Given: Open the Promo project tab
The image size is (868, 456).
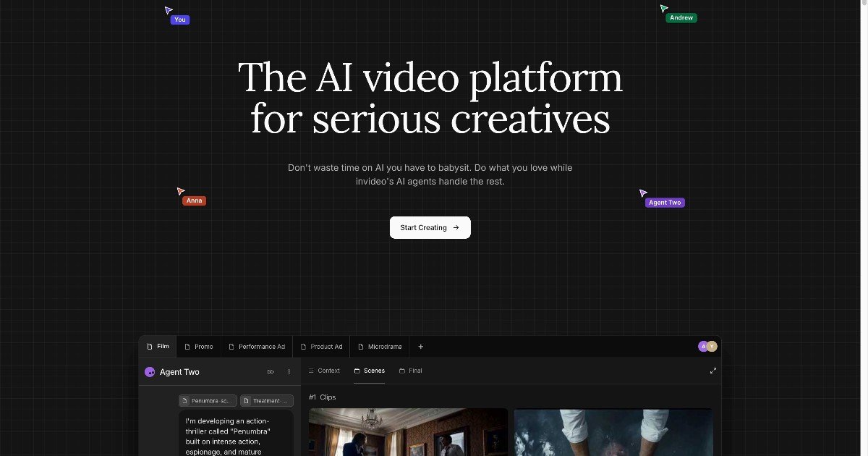Looking at the screenshot, I should tap(199, 347).
